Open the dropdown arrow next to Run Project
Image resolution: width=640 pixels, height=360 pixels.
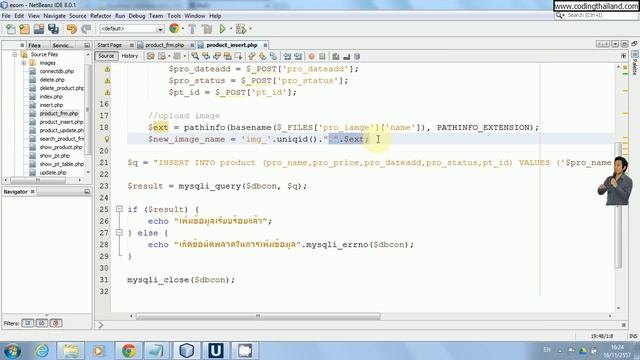coord(231,29)
